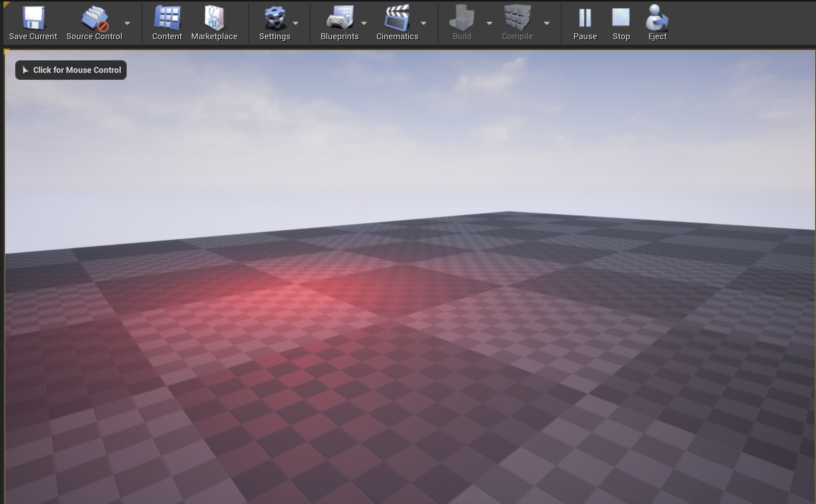This screenshot has height=504, width=816.
Task: Open the Content browser
Action: 167,23
